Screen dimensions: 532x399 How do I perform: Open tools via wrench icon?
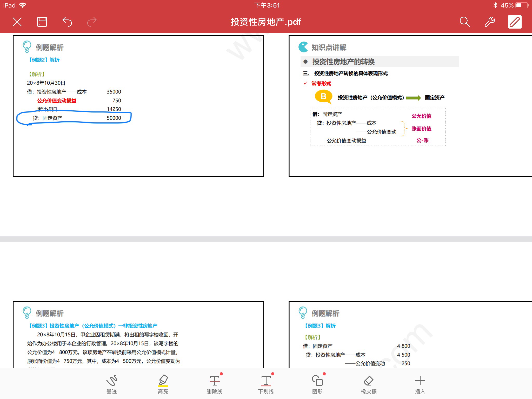click(490, 22)
